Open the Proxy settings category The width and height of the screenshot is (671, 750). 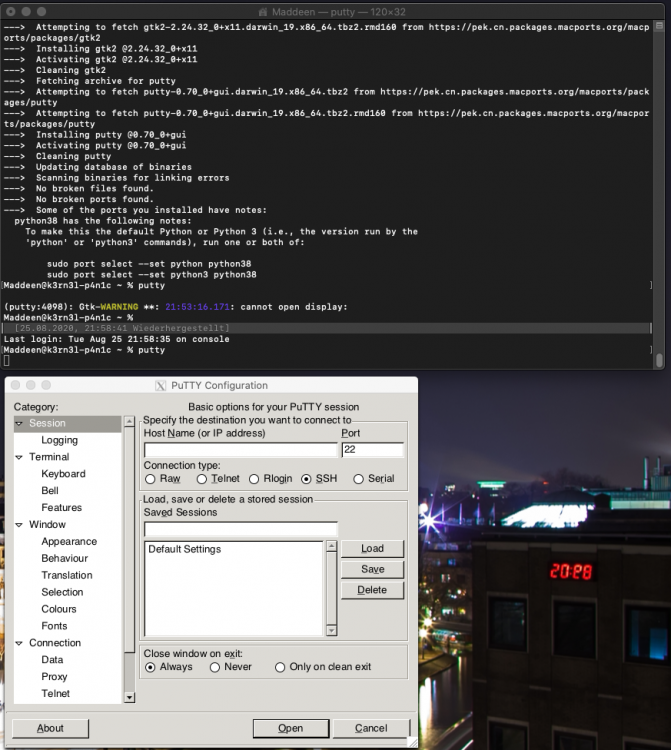click(x=54, y=676)
